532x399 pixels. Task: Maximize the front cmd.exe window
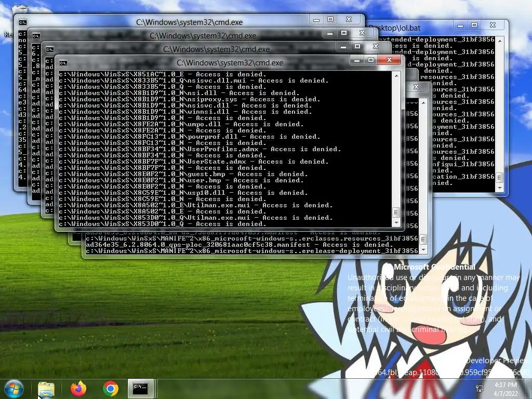coord(371,60)
